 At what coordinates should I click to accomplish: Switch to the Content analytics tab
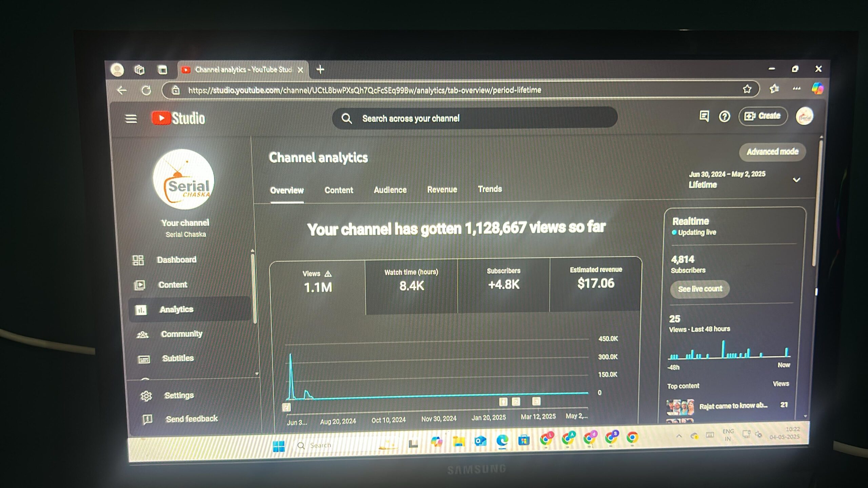click(339, 190)
